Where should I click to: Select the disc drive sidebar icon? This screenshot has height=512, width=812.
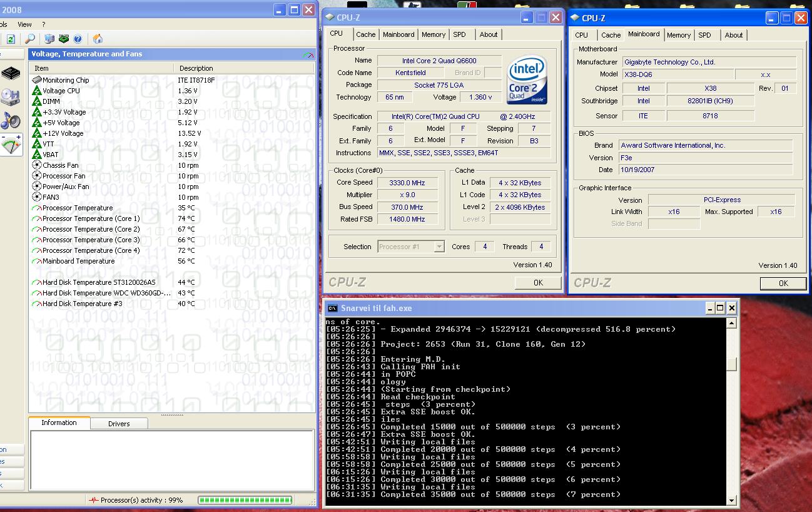(11, 97)
